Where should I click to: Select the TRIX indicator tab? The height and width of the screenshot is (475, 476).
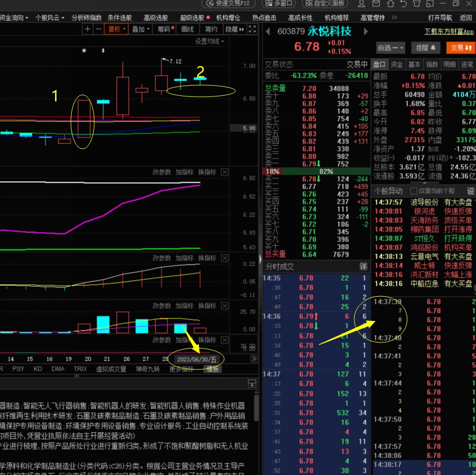pyautogui.click(x=80, y=369)
